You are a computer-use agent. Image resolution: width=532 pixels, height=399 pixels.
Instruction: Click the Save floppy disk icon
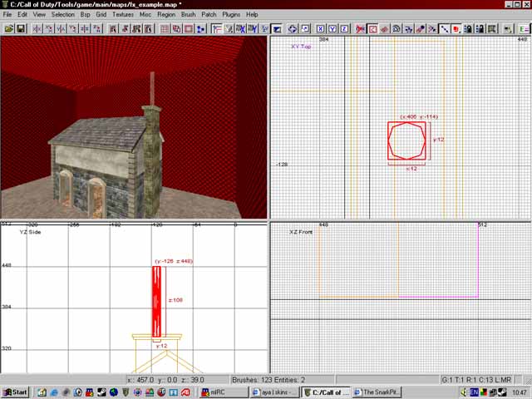point(21,28)
